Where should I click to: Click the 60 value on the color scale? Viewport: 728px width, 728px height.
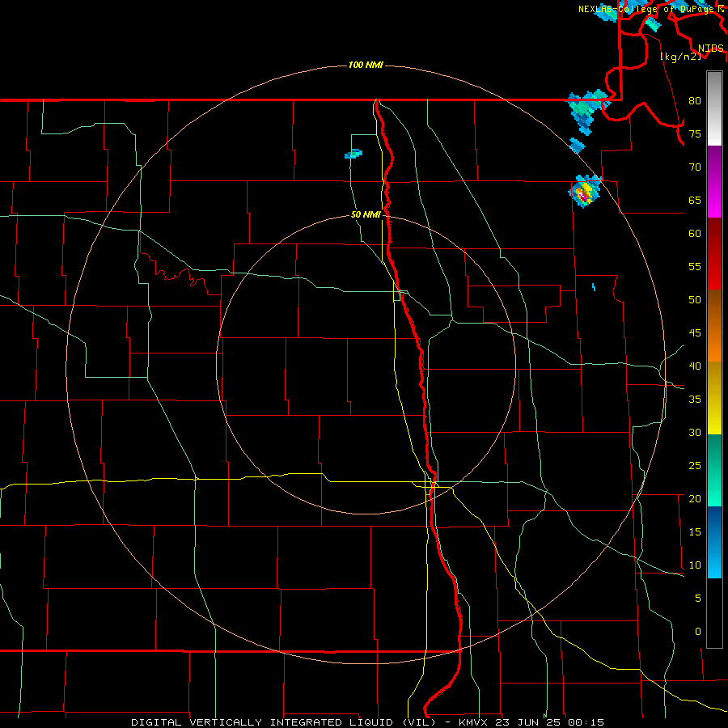click(x=695, y=234)
